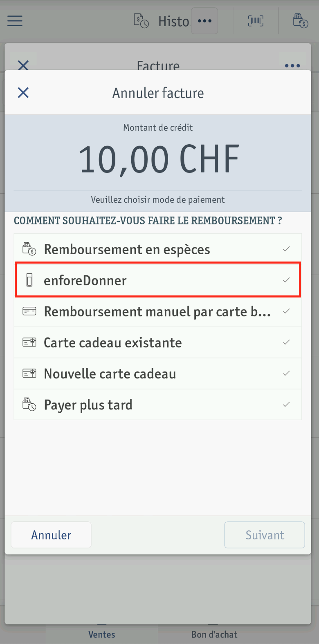Viewport: 319px width, 644px height.
Task: Tap the enforeDonner terminal device icon
Action: [x=29, y=280]
